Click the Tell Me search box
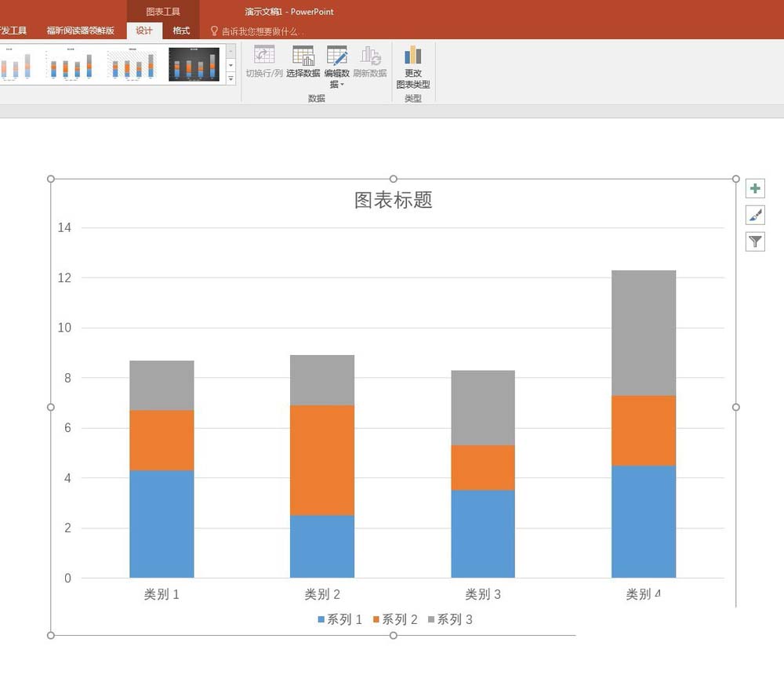Image resolution: width=784 pixels, height=682 pixels. [x=260, y=31]
